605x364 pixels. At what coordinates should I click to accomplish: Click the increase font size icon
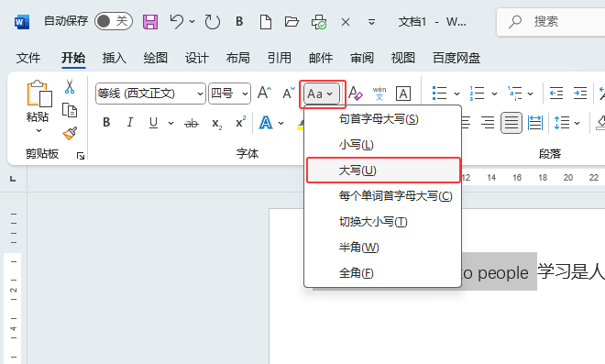(264, 93)
